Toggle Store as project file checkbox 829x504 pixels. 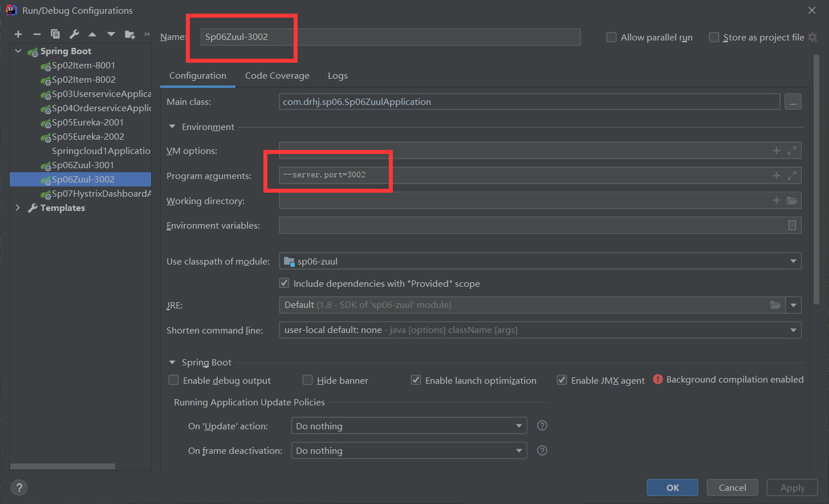(714, 37)
